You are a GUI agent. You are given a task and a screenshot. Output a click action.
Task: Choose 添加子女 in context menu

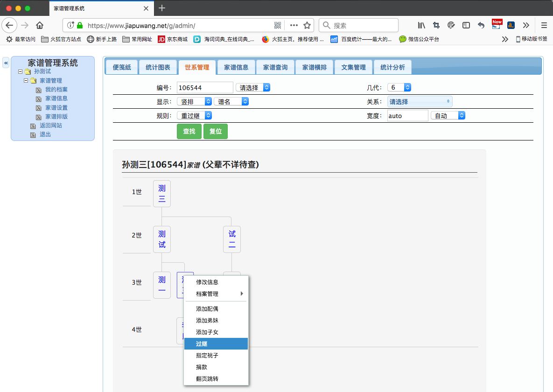[x=216, y=332]
